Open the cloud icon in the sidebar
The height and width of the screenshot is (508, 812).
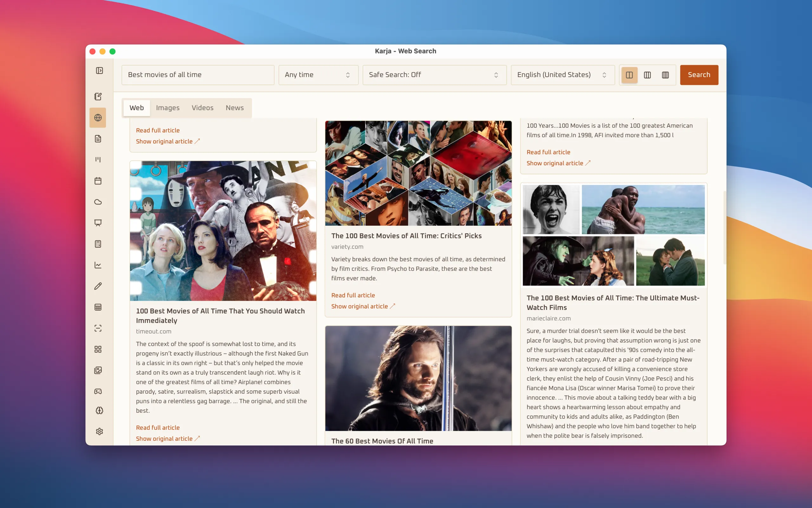point(98,202)
